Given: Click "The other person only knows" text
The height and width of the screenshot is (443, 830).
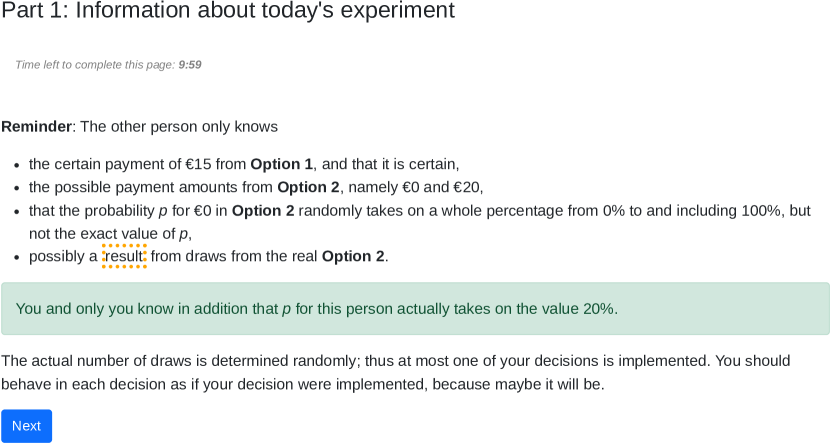Looking at the screenshot, I should (x=179, y=126).
